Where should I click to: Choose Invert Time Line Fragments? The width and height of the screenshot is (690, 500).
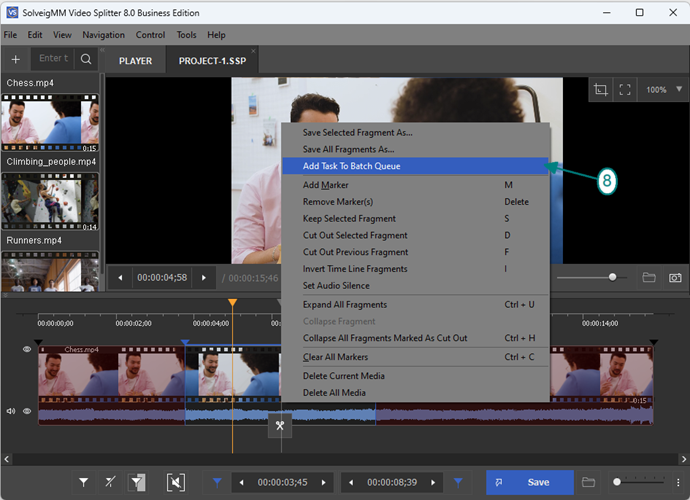(x=415, y=268)
